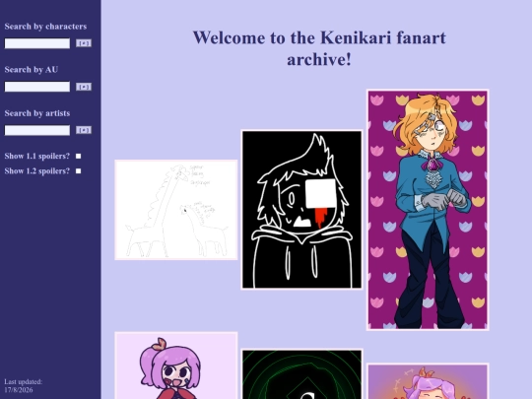The width and height of the screenshot is (532, 399).
Task: Click the 'Search by artists' label
Action: pyautogui.click(x=37, y=113)
